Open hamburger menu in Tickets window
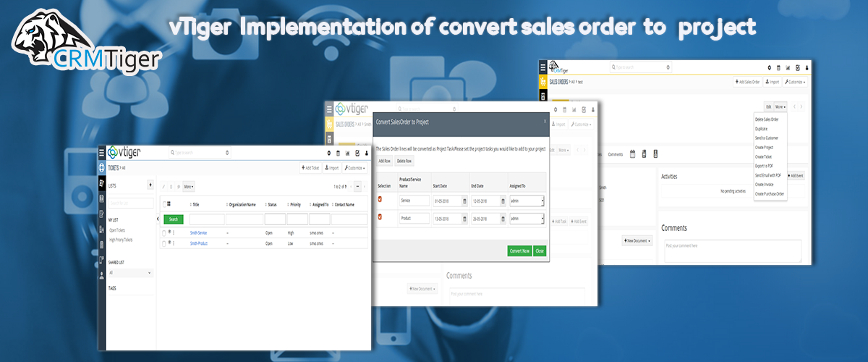868x362 pixels. click(x=101, y=153)
